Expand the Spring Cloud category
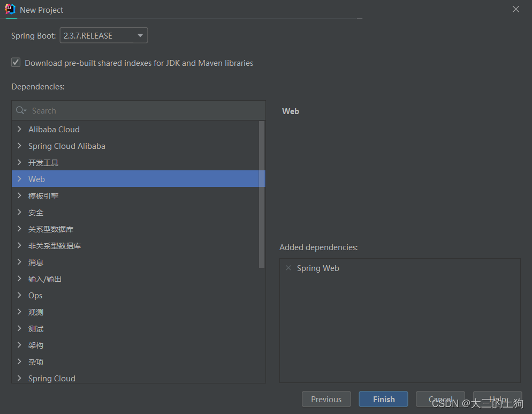This screenshot has height=414, width=532. coord(19,378)
